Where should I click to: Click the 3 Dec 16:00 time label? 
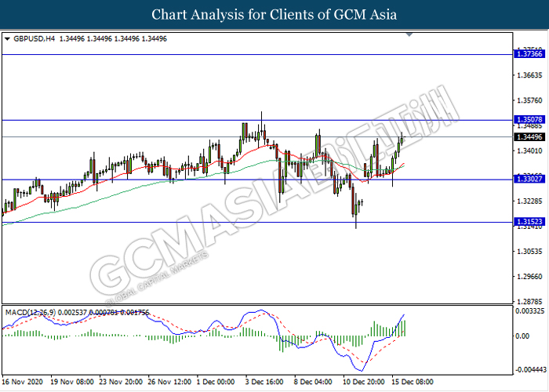tap(264, 382)
